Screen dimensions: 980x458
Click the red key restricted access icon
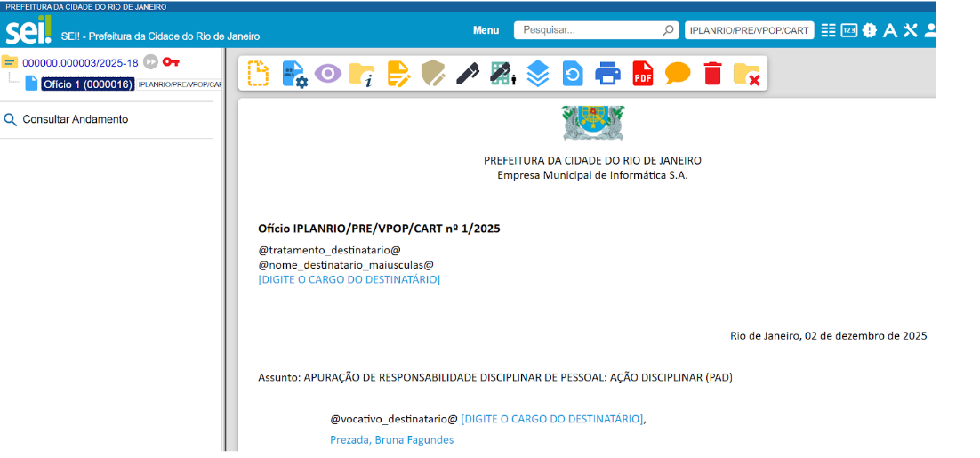tap(171, 62)
